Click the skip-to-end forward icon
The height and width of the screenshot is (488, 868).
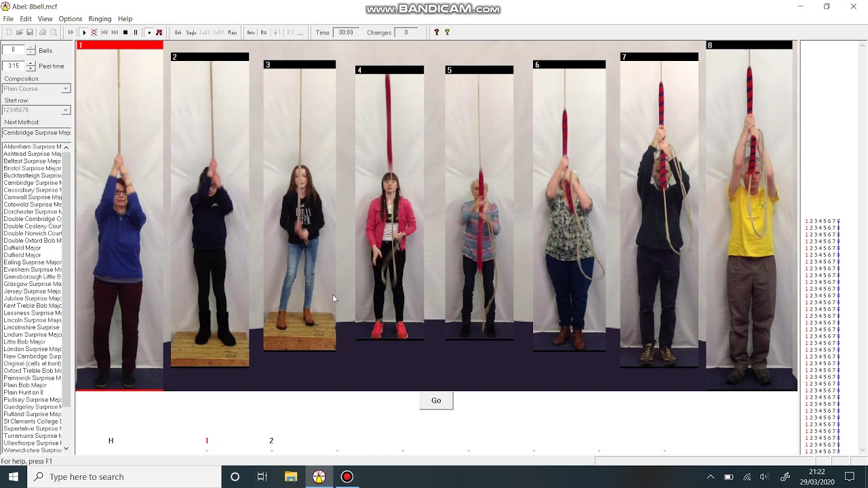[x=115, y=33]
